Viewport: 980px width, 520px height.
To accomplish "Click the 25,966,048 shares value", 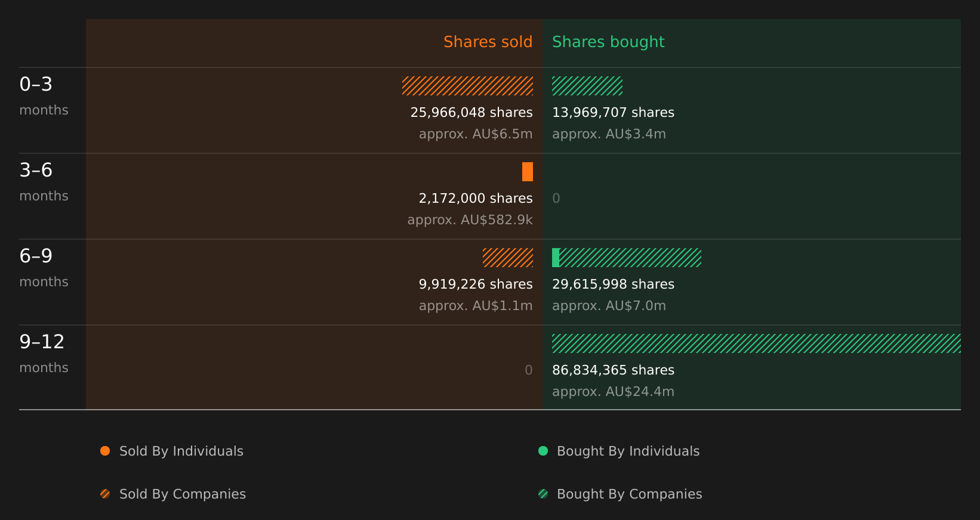I will [x=471, y=113].
